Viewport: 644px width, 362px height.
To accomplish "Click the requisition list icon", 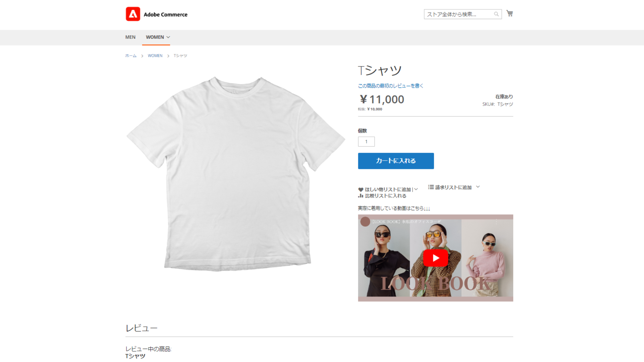I will [431, 187].
